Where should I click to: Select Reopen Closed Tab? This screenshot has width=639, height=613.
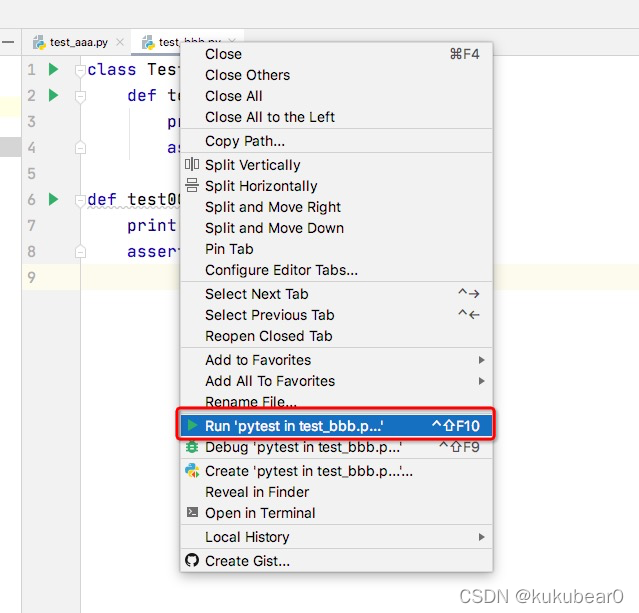[336, 336]
